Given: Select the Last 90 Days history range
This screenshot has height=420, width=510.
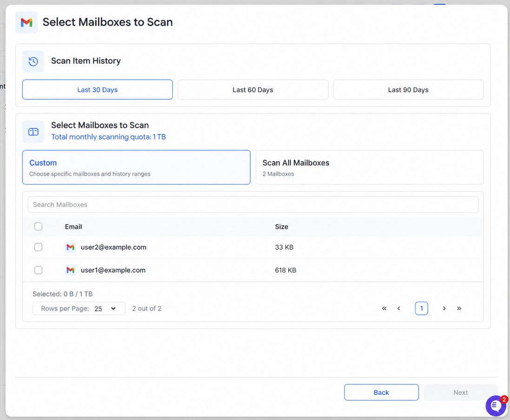Looking at the screenshot, I should pos(408,89).
